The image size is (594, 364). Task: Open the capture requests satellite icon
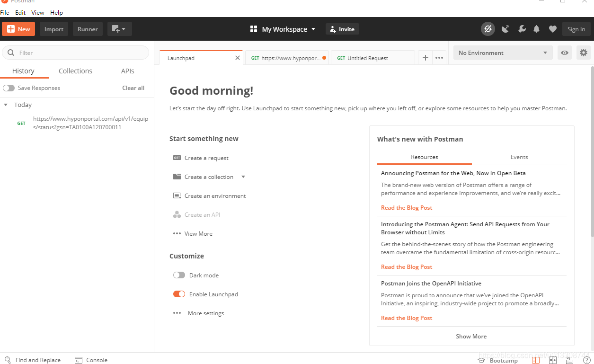[505, 29]
